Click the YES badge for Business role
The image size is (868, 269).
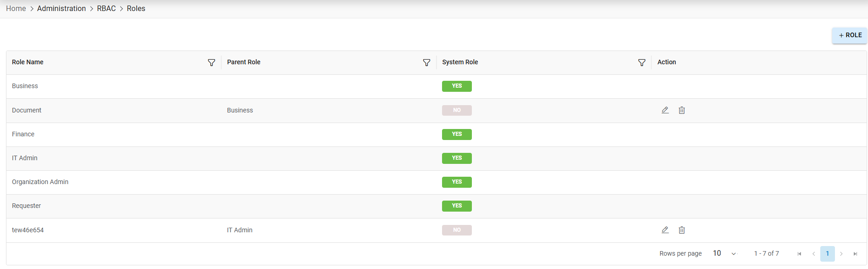click(457, 86)
